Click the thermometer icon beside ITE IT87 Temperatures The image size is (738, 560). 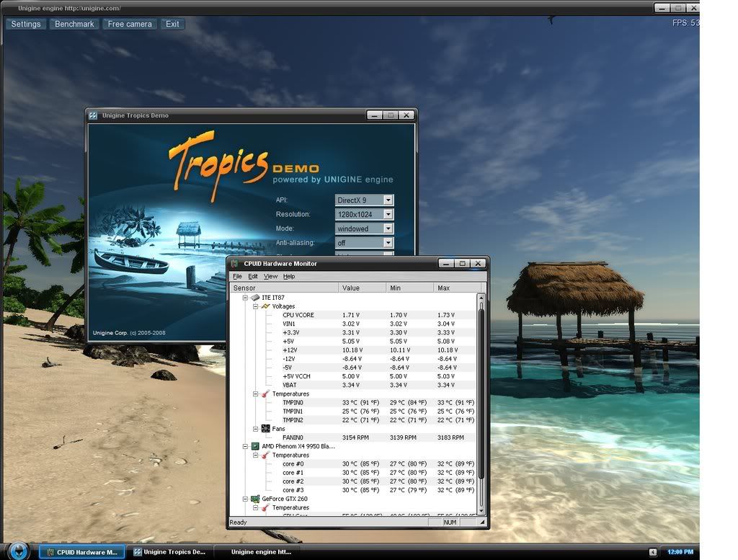[265, 394]
